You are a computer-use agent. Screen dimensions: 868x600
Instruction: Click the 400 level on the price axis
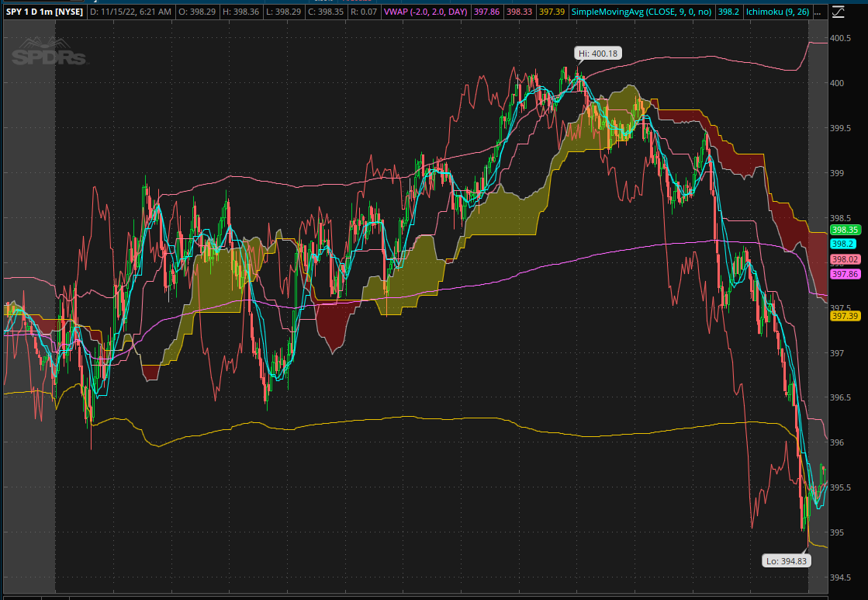coord(837,83)
